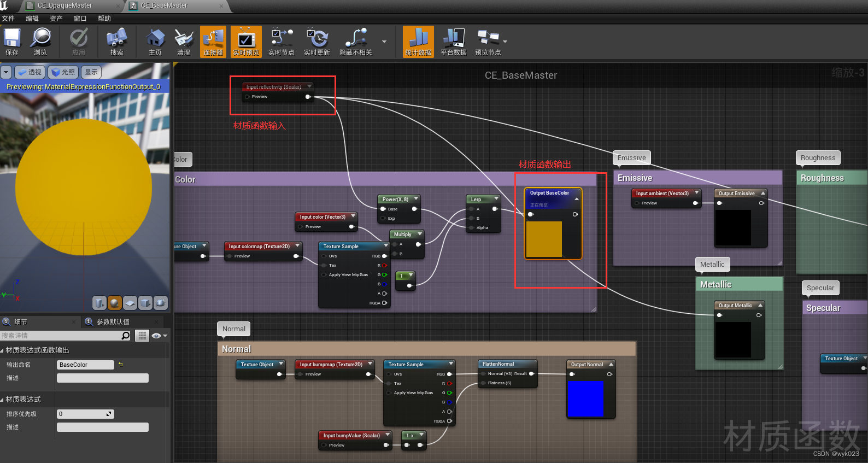Set preview mesh to sphere
The height and width of the screenshot is (463, 868).
pyautogui.click(x=114, y=303)
